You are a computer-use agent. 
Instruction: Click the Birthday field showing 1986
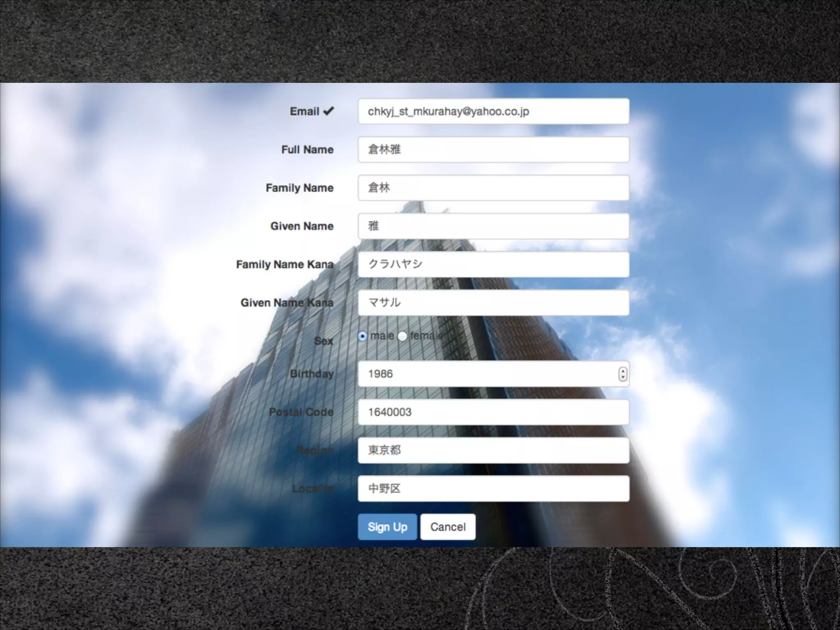493,374
